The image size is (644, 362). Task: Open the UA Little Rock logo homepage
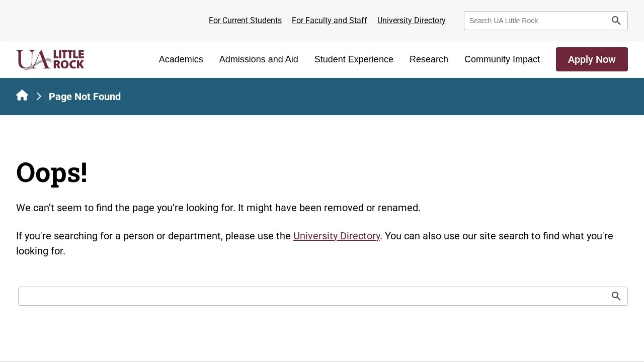(50, 59)
